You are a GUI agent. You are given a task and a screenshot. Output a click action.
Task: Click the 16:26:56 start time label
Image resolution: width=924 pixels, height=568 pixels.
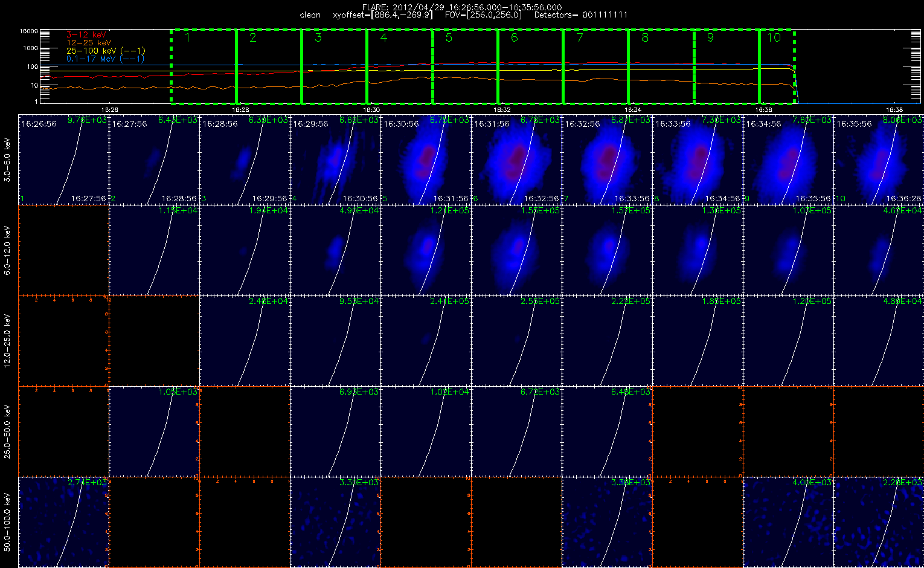39,124
